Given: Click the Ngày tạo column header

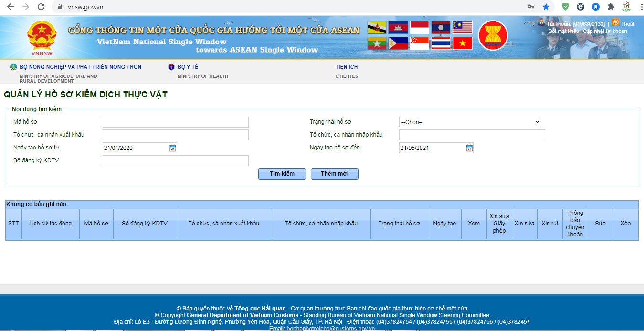Looking at the screenshot, I should coord(444,224).
